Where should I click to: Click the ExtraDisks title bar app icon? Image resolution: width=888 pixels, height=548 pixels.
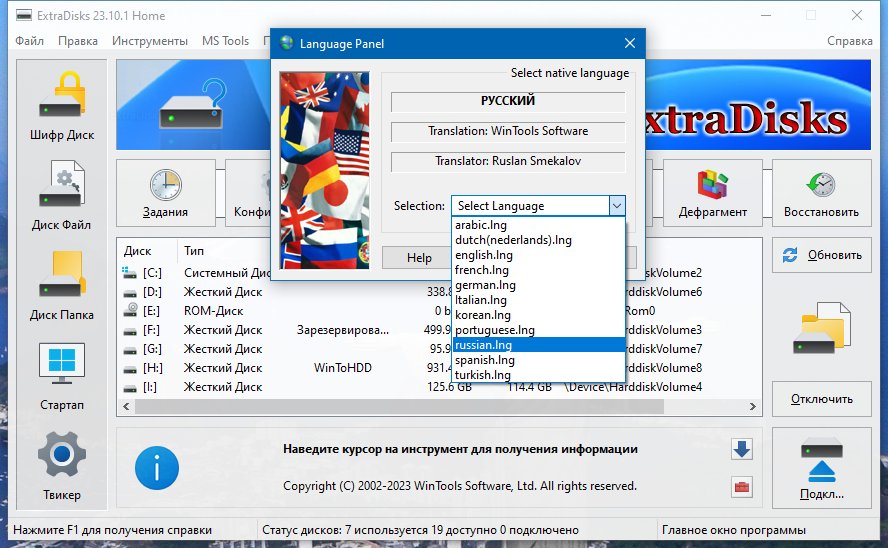pyautogui.click(x=24, y=16)
